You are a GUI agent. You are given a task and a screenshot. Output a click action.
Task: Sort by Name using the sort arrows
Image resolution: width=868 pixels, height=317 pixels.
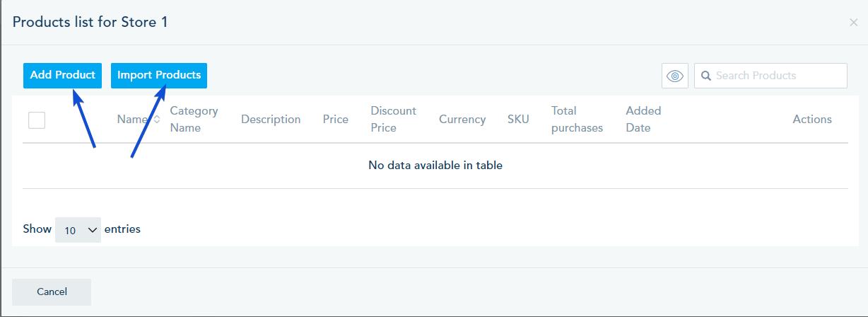pos(156,120)
